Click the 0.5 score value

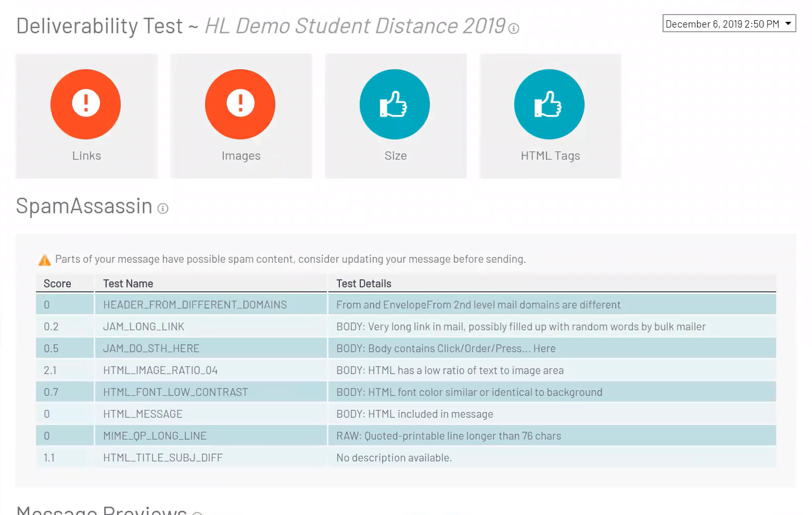click(x=51, y=349)
